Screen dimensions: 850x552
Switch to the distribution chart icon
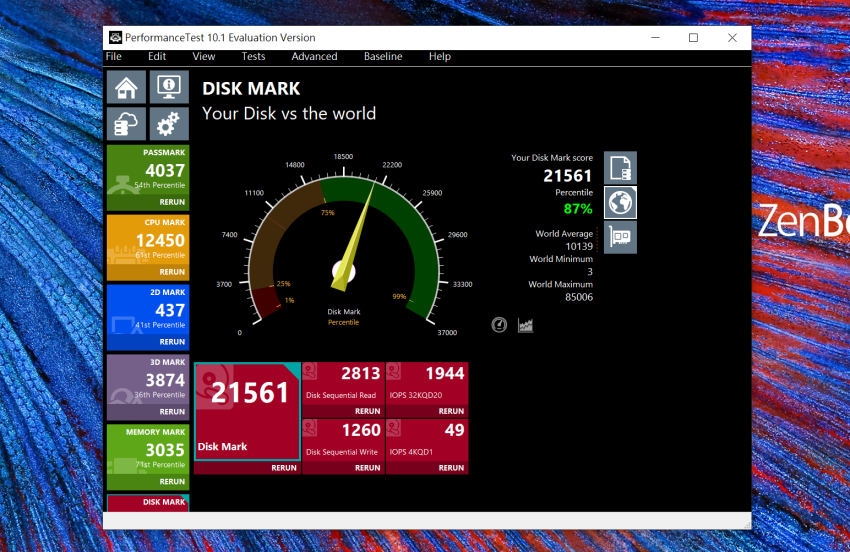tap(525, 325)
